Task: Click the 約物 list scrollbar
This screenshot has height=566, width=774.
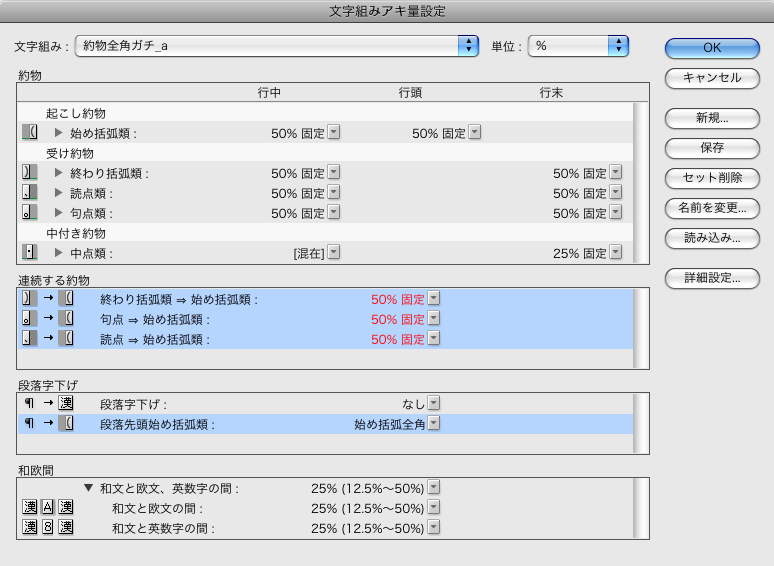Action: [x=641, y=183]
